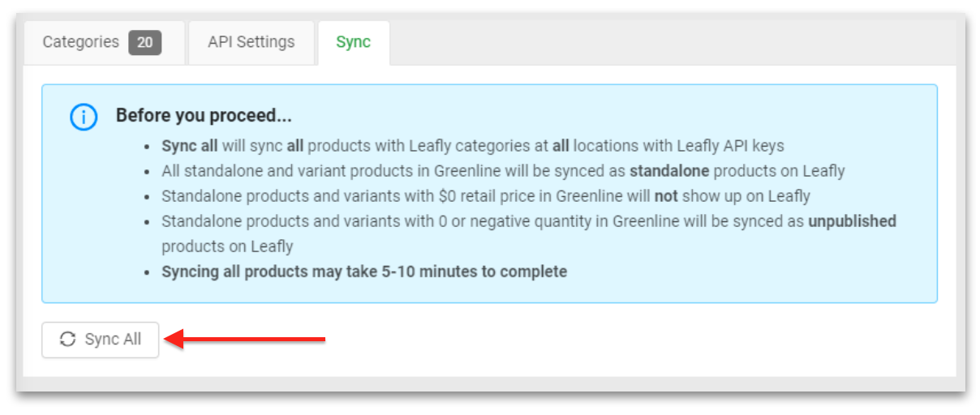Click the red arrow pointing to Sync All

tap(250, 340)
